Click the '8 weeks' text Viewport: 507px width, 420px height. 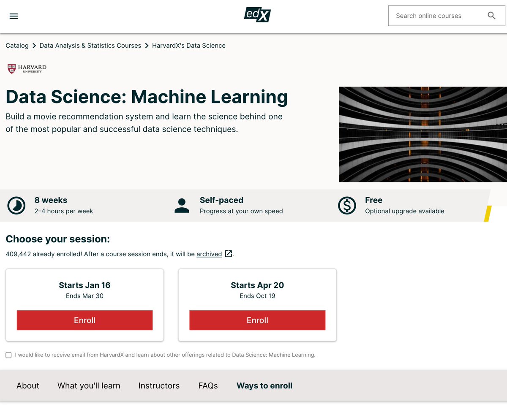51,200
